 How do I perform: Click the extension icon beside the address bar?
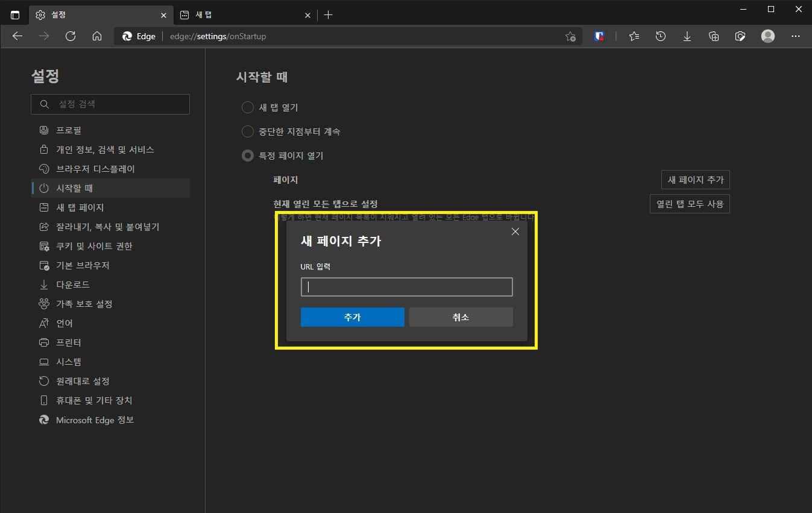pyautogui.click(x=599, y=36)
